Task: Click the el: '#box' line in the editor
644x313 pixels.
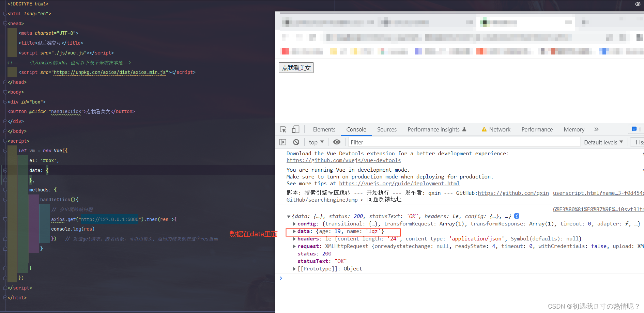Action: click(x=44, y=160)
